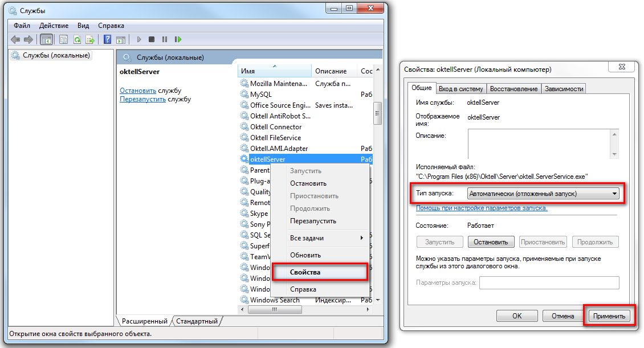The image size is (644, 348).
Task: Sort the list by the Имя column header
Action: tap(274, 71)
